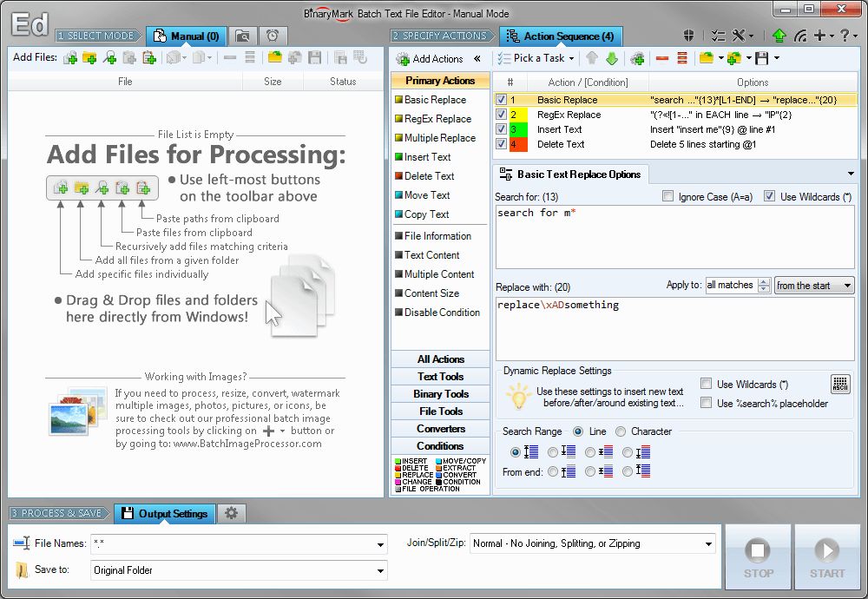Image resolution: width=868 pixels, height=599 pixels.
Task: Enable Use %search% placeholder checkbox
Action: (x=706, y=403)
